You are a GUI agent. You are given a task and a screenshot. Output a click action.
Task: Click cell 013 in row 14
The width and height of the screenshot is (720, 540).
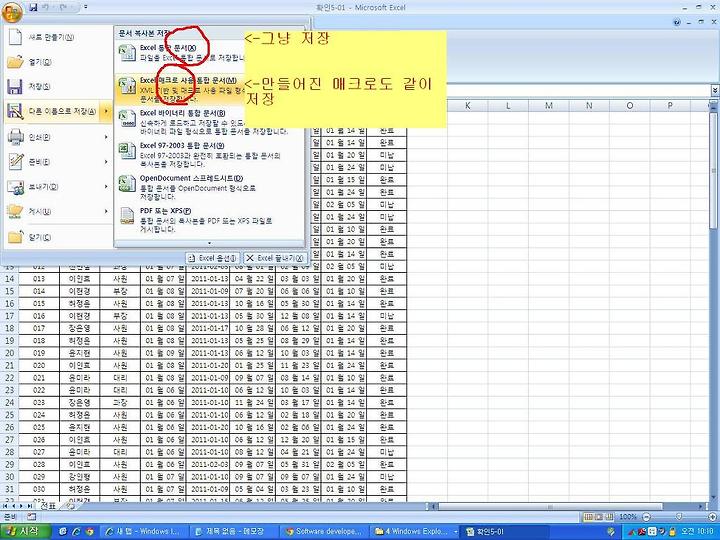click(x=39, y=279)
